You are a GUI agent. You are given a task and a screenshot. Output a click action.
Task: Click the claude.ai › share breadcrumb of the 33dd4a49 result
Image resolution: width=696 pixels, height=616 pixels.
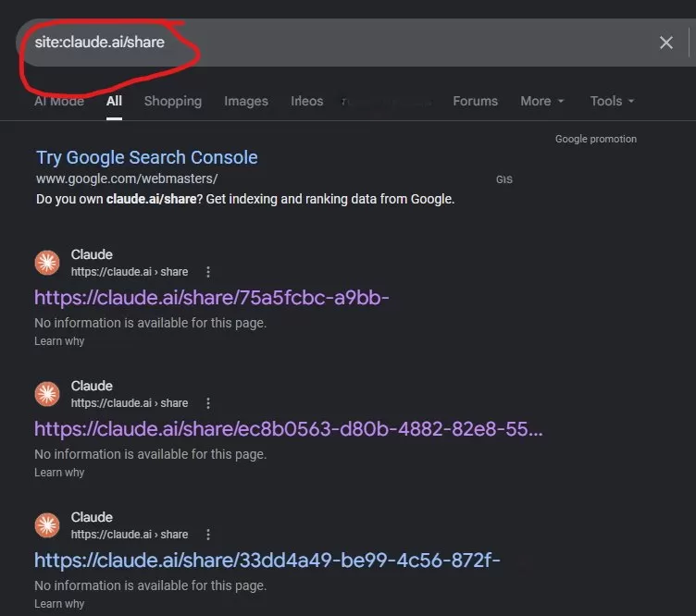click(130, 535)
